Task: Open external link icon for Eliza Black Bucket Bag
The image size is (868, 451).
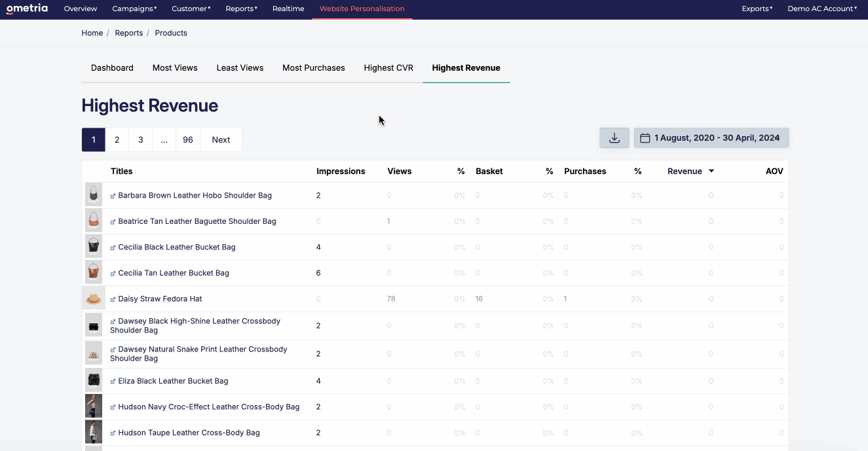Action: tap(113, 381)
